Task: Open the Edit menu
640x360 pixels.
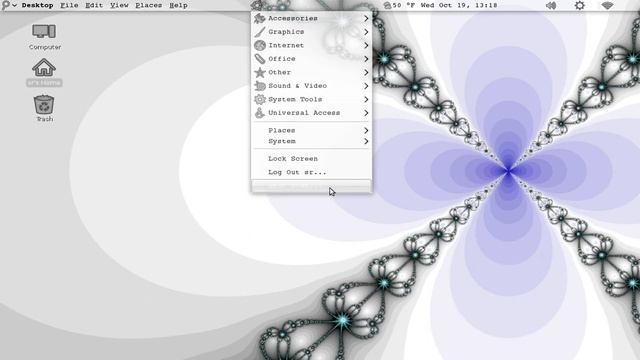Action: [x=94, y=5]
